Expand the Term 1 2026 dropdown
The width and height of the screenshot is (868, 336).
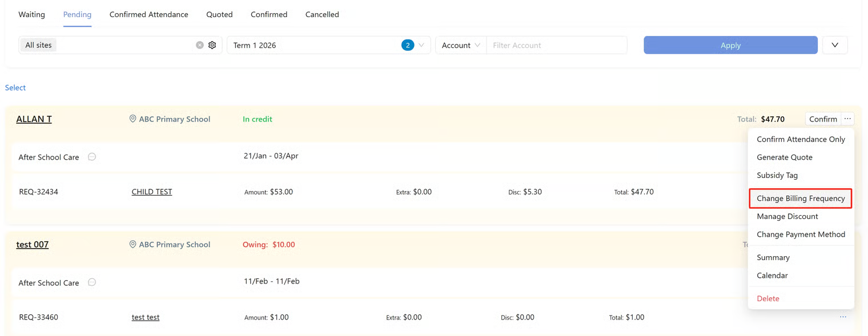(x=421, y=45)
